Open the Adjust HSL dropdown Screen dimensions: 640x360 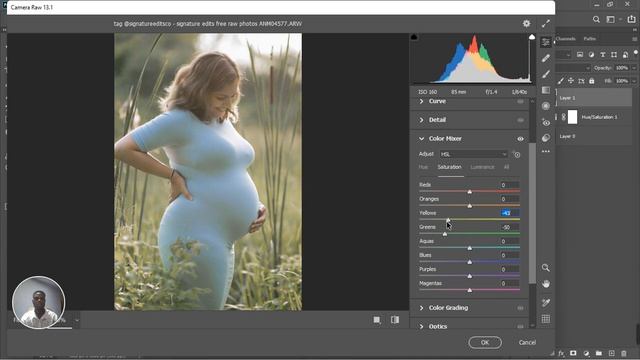click(x=473, y=154)
